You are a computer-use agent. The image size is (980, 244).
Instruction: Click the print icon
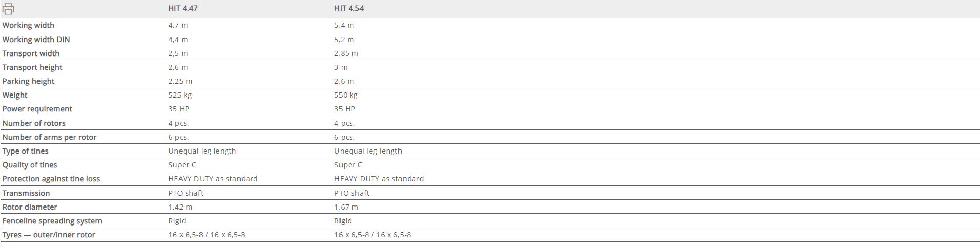click(x=8, y=9)
